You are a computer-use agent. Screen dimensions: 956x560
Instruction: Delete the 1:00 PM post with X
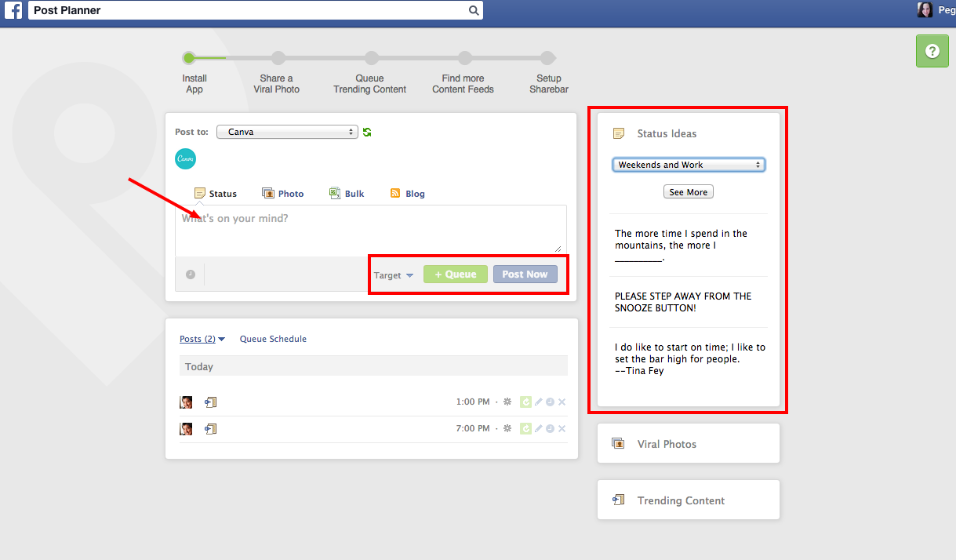tap(562, 402)
